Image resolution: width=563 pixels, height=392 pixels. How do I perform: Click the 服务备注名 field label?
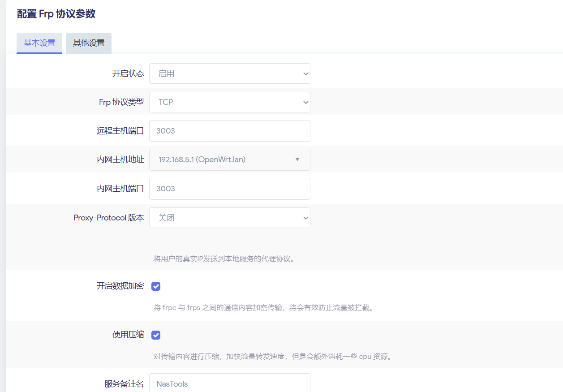(x=124, y=383)
